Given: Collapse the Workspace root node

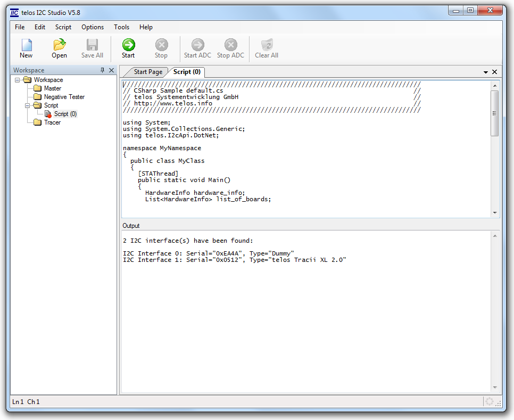Looking at the screenshot, I should [x=18, y=80].
